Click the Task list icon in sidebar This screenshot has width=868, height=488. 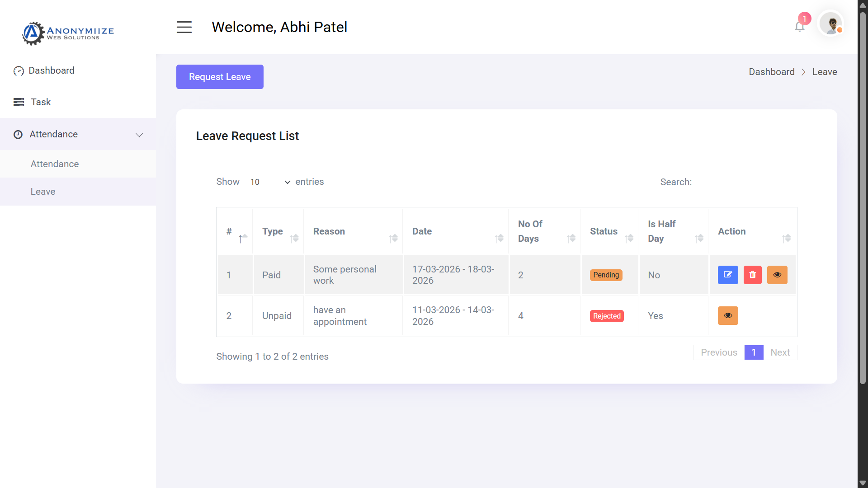19,102
